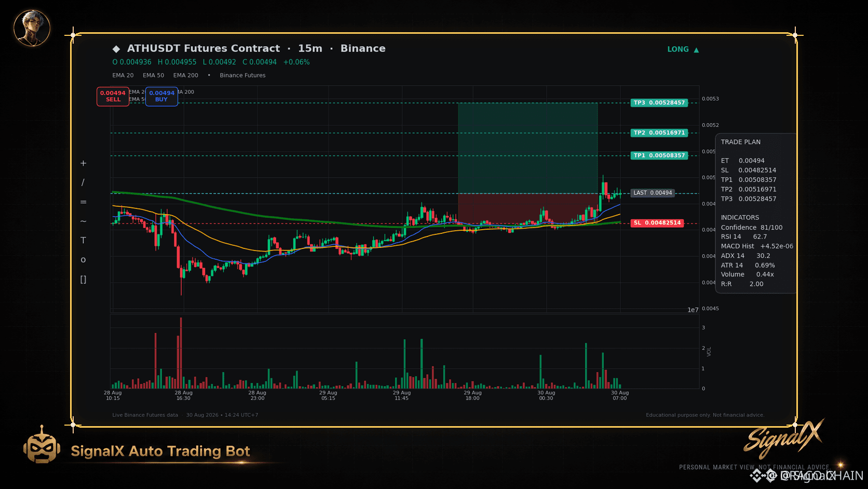This screenshot has width=868, height=489.
Task: Click the Binance exchange name in title
Action: coord(363,48)
